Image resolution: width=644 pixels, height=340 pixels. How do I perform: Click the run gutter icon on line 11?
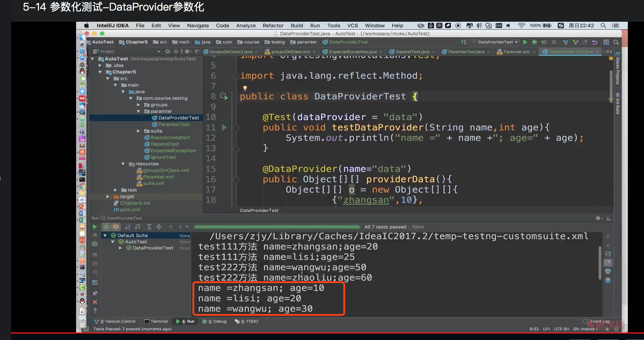click(224, 127)
